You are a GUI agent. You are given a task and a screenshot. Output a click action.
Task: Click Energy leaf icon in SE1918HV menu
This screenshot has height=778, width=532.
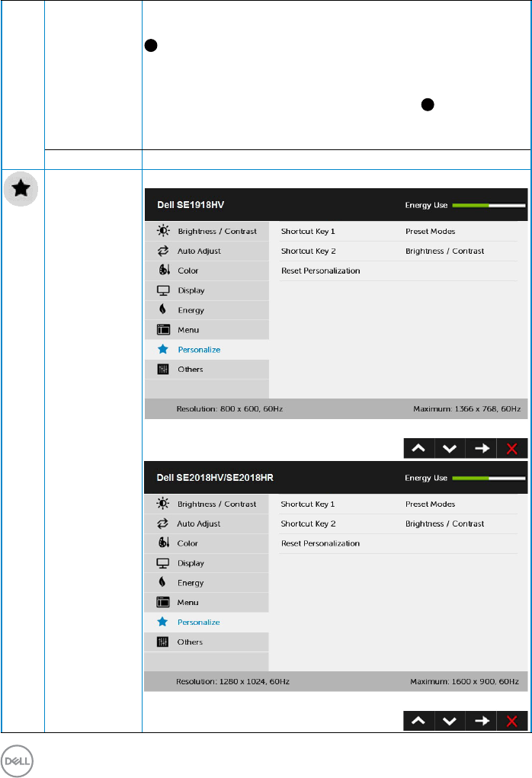tap(162, 309)
